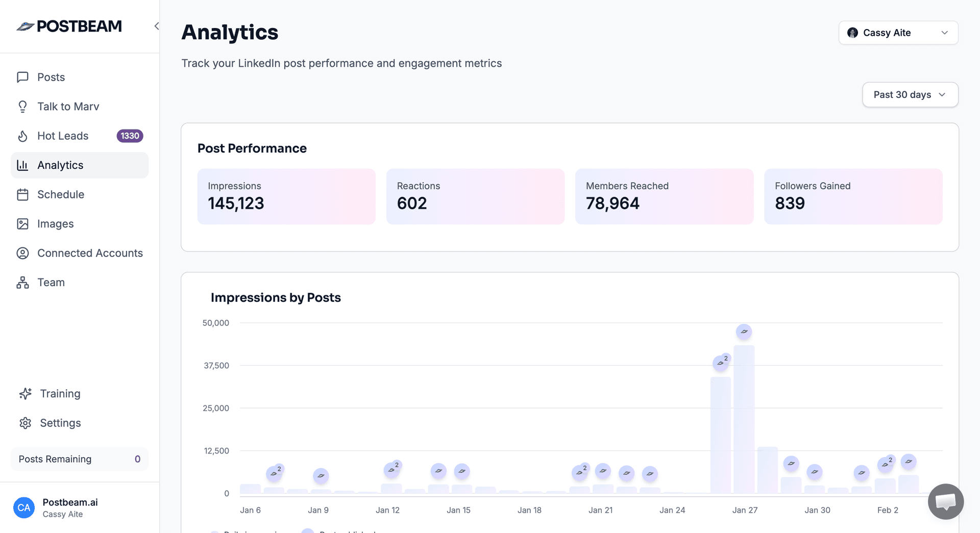Open Hot Leads via the flame icon
Screen dimensions: 980x533
(x=22, y=136)
